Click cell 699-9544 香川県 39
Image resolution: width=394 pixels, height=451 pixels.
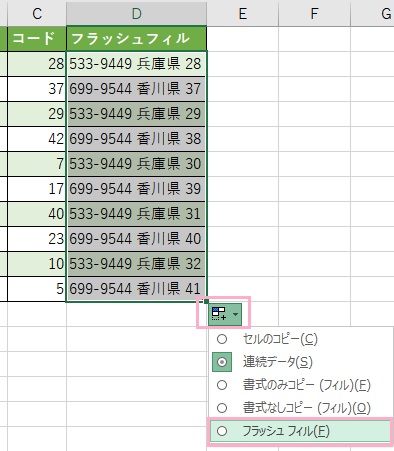tap(136, 189)
